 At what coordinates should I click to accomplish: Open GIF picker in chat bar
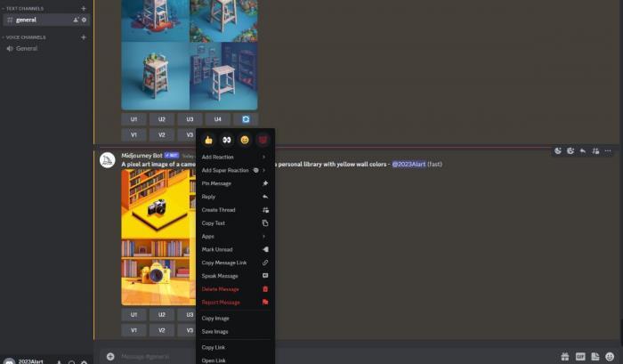[580, 357]
